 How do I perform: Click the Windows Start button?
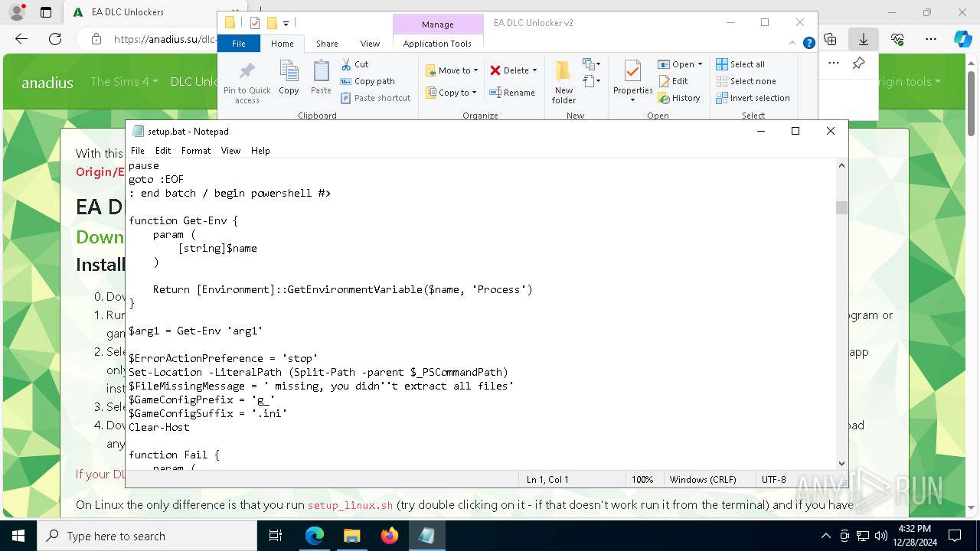(x=18, y=536)
